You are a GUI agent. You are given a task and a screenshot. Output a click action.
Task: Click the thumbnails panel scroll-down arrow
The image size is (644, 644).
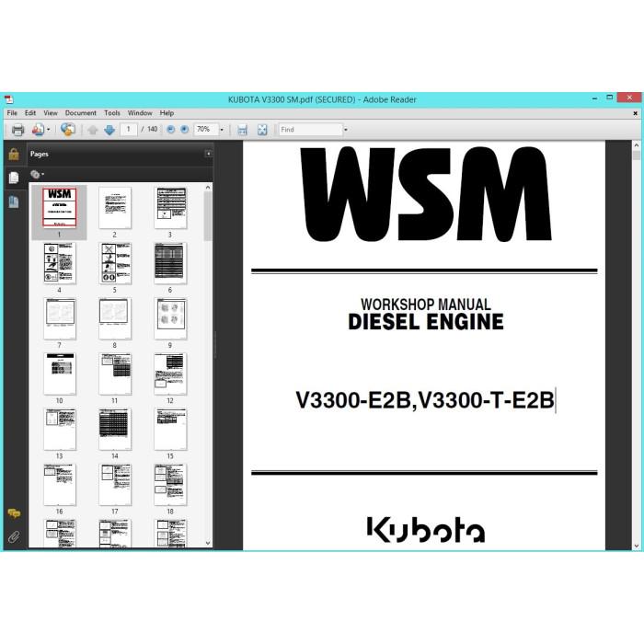(x=208, y=543)
